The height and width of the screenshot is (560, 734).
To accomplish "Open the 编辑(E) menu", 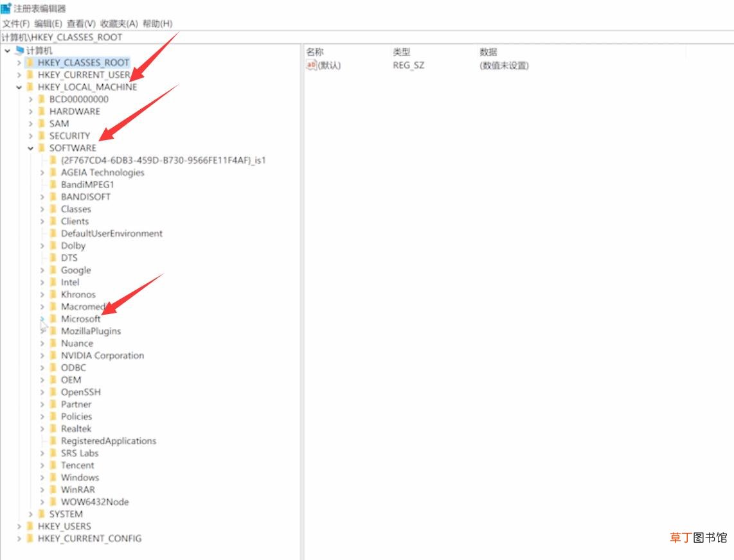I will point(48,23).
